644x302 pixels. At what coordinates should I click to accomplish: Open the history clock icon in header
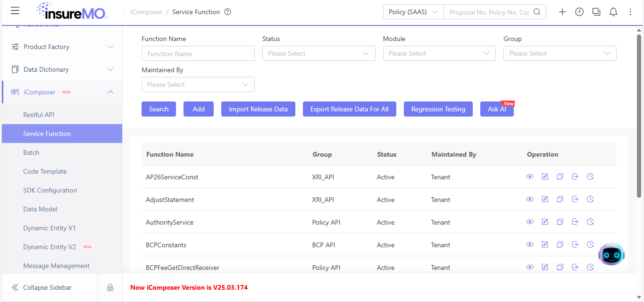pos(579,12)
